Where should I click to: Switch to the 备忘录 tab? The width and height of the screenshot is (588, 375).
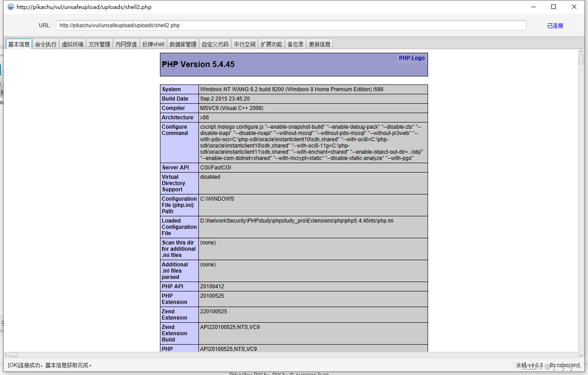coord(295,44)
